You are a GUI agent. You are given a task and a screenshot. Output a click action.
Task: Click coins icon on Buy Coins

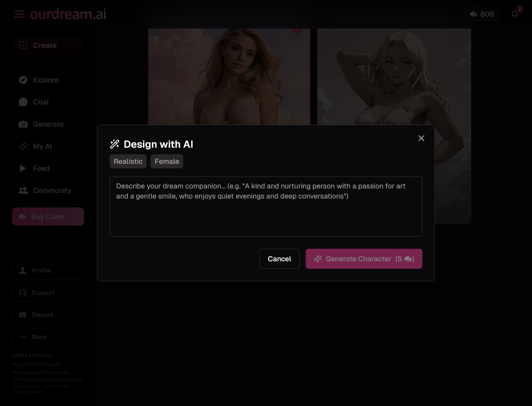pyautogui.click(x=22, y=217)
